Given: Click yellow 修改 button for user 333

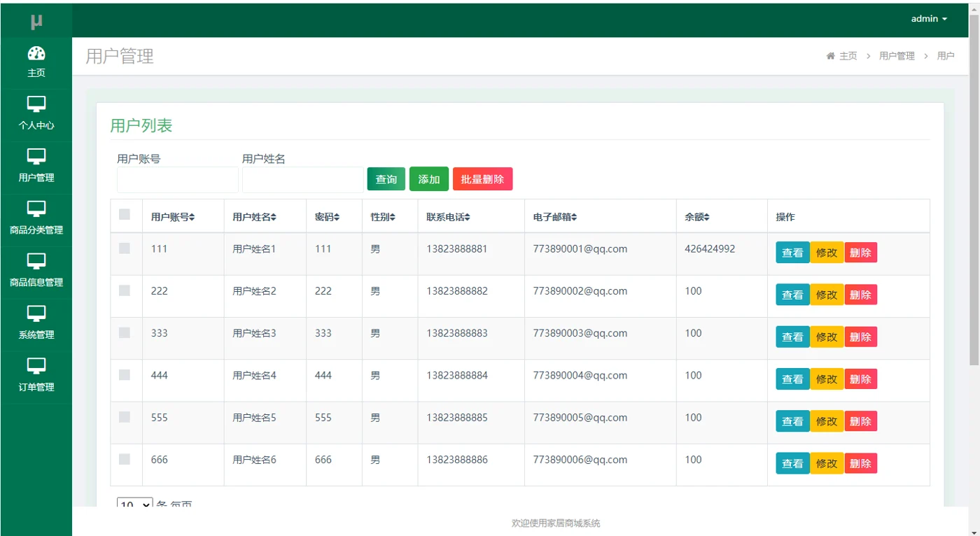Looking at the screenshot, I should (x=827, y=337).
